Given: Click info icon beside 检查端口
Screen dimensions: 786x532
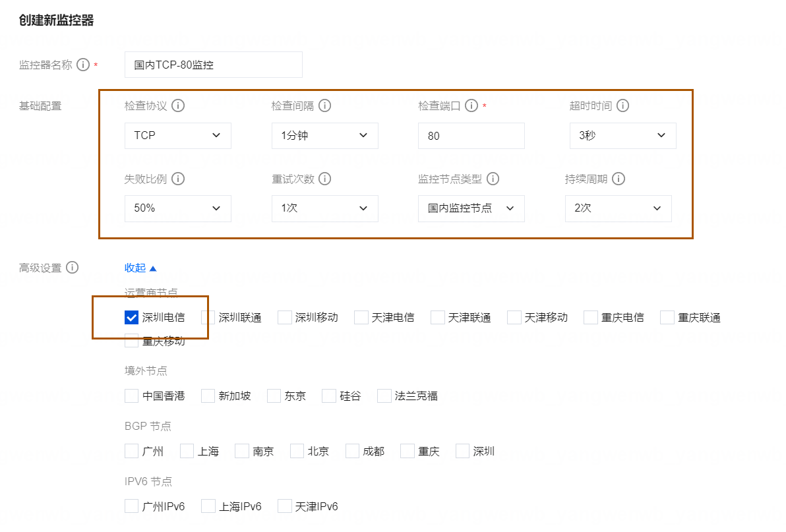Looking at the screenshot, I should click(x=471, y=105).
